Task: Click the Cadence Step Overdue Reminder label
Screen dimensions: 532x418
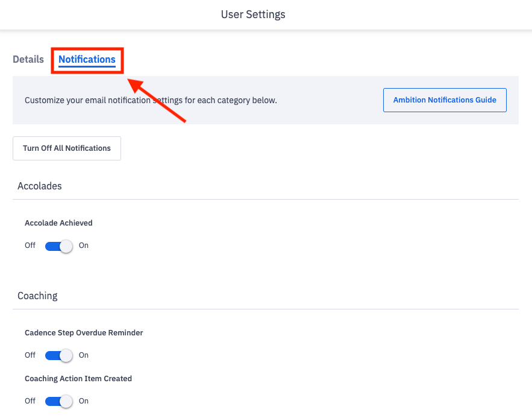Action: click(x=84, y=333)
